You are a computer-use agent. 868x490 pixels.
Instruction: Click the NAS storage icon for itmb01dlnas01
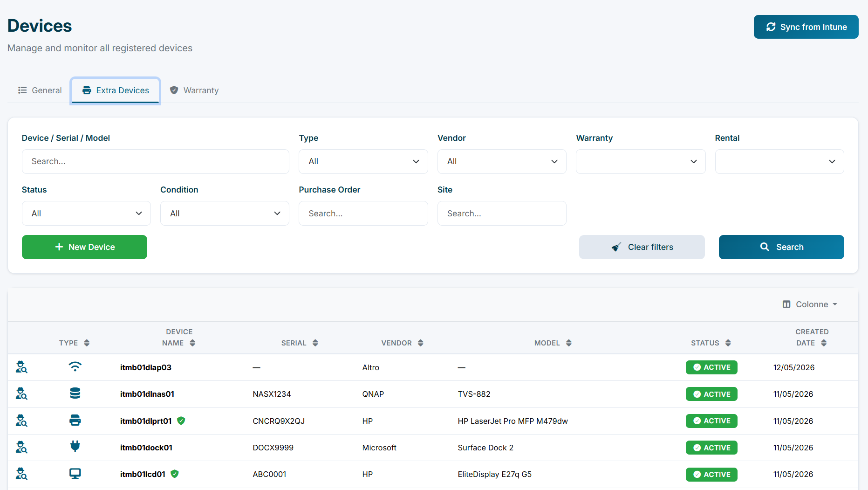coord(75,393)
